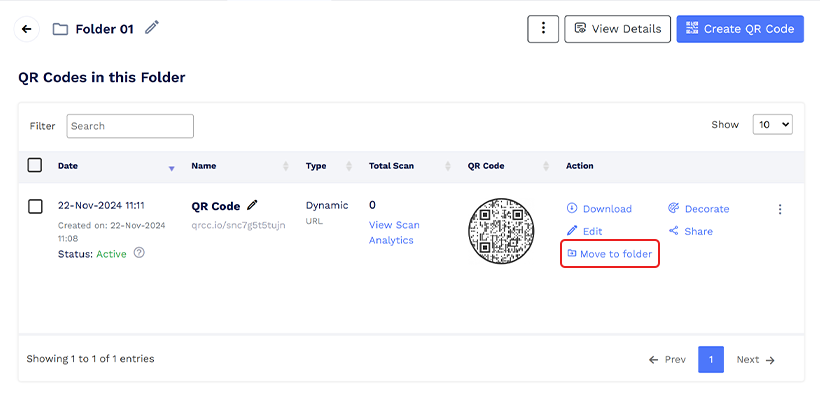Click the Search filter field

click(x=130, y=126)
